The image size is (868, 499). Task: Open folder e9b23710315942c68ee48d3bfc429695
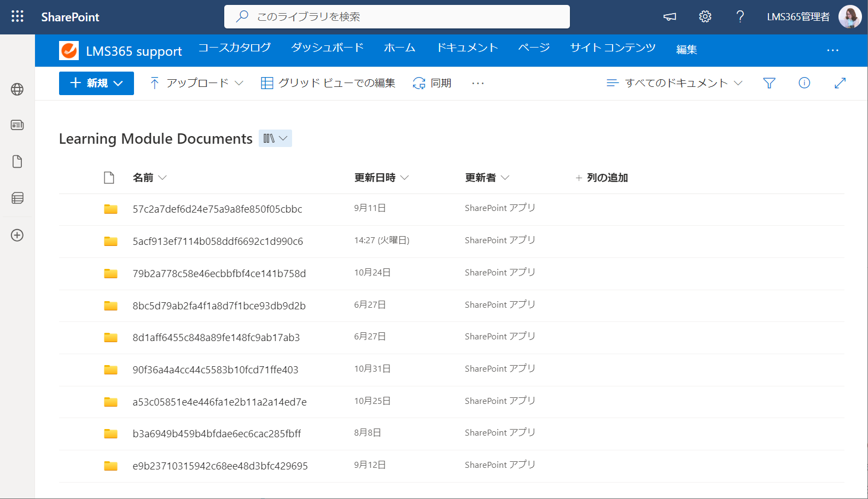tap(220, 466)
